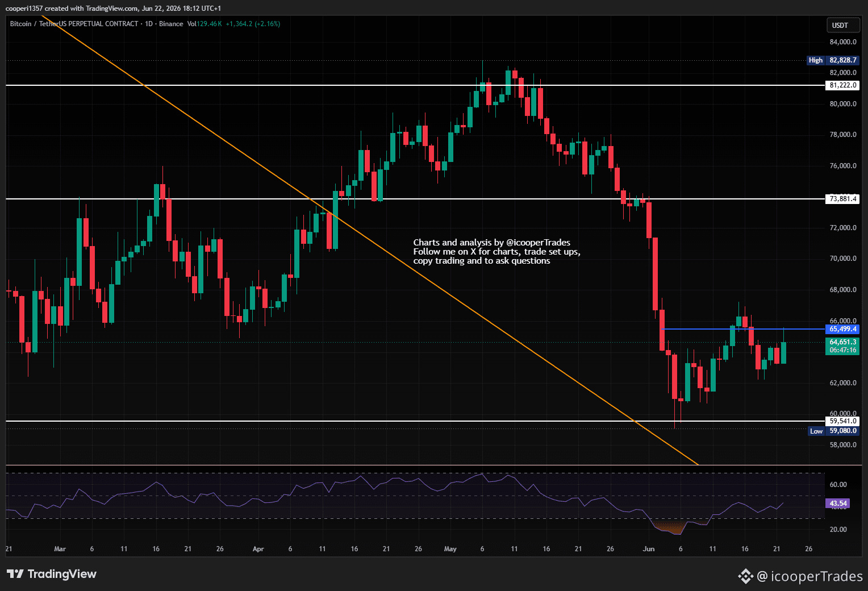This screenshot has width=868, height=591.
Task: Click the Jun date label on time axis
Action: click(x=649, y=549)
